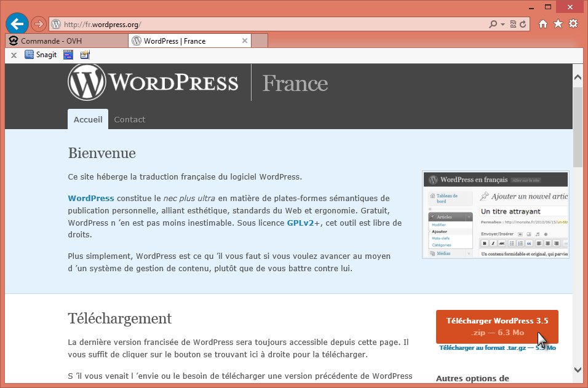The width and height of the screenshot is (588, 388).
Task: Click the Télécharger WordPress 3.5 button
Action: point(497,327)
